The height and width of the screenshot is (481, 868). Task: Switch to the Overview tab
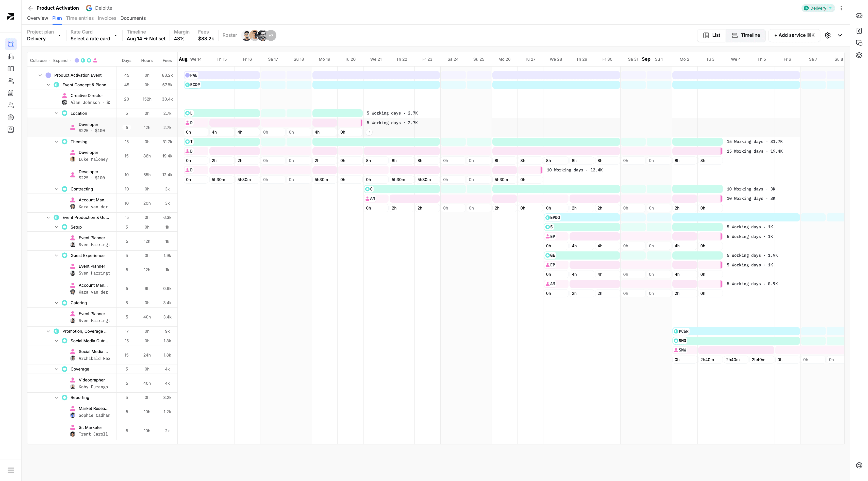point(37,18)
